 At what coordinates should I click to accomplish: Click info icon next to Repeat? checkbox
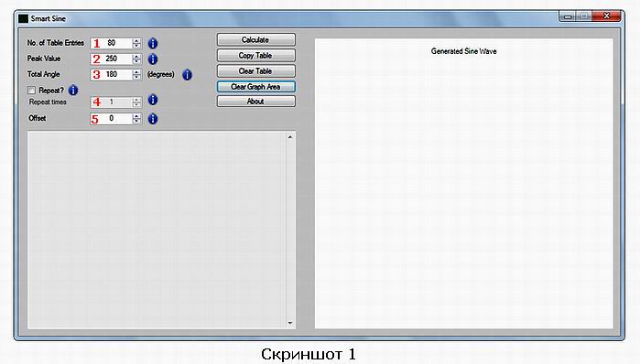[x=73, y=90]
